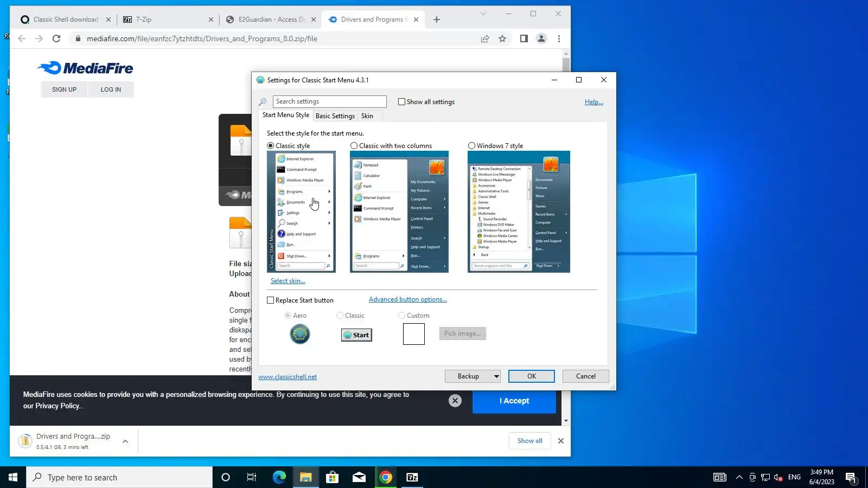The height and width of the screenshot is (488, 868).
Task: Click the MediaFire logo
Action: pos(85,68)
